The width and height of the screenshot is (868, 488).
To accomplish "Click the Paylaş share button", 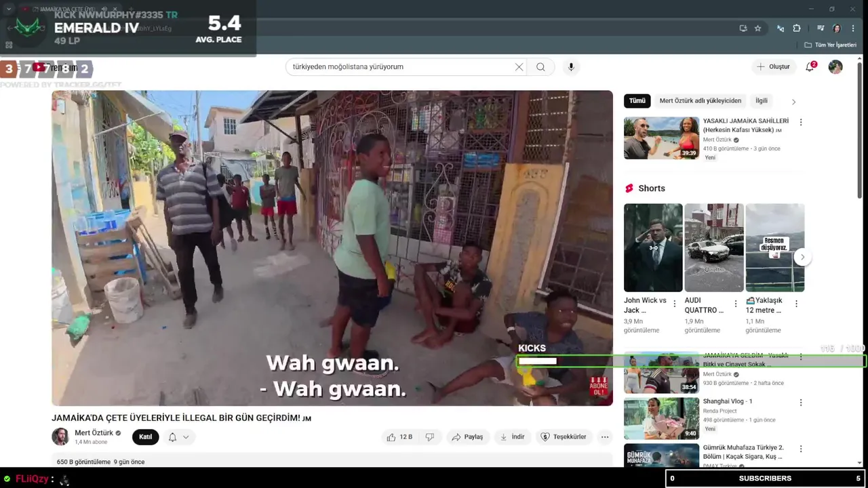I will point(468,437).
